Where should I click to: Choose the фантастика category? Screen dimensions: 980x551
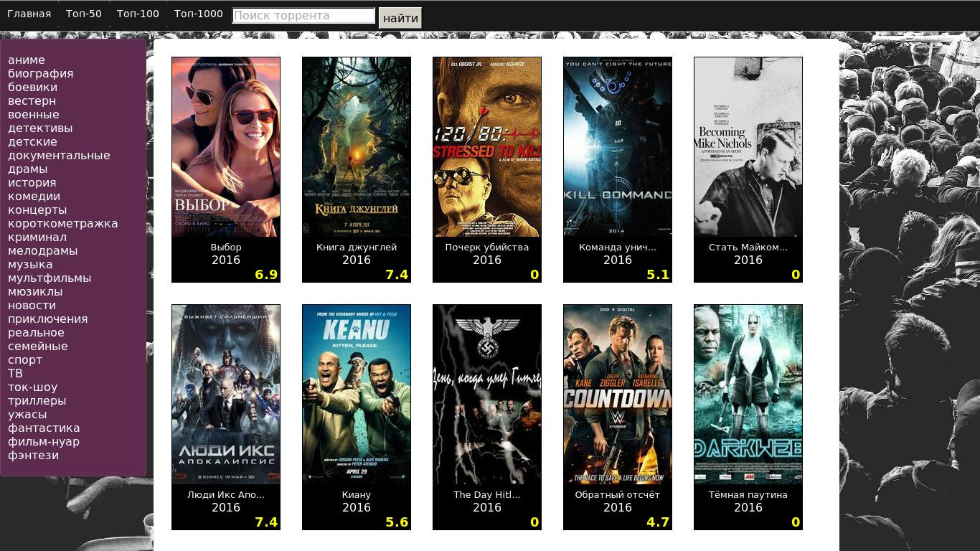tap(44, 428)
